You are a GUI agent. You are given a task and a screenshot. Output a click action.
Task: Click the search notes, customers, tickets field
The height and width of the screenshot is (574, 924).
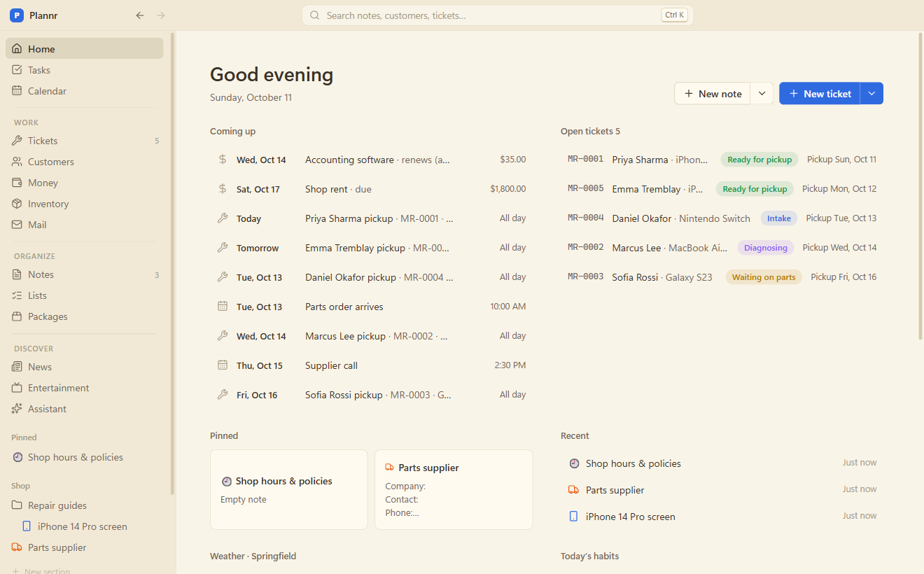click(x=498, y=15)
